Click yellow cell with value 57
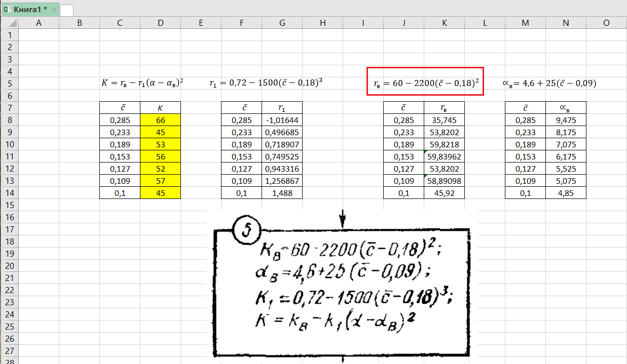The width and height of the screenshot is (627, 364). (160, 181)
